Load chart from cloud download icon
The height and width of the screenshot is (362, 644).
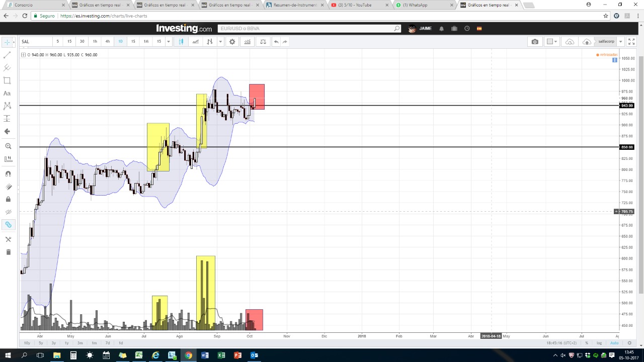click(x=570, y=42)
